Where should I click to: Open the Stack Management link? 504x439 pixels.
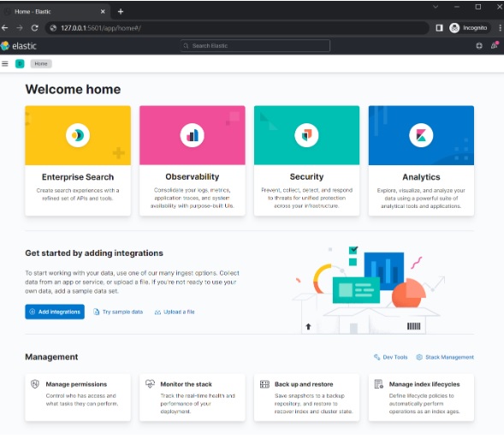pos(445,357)
